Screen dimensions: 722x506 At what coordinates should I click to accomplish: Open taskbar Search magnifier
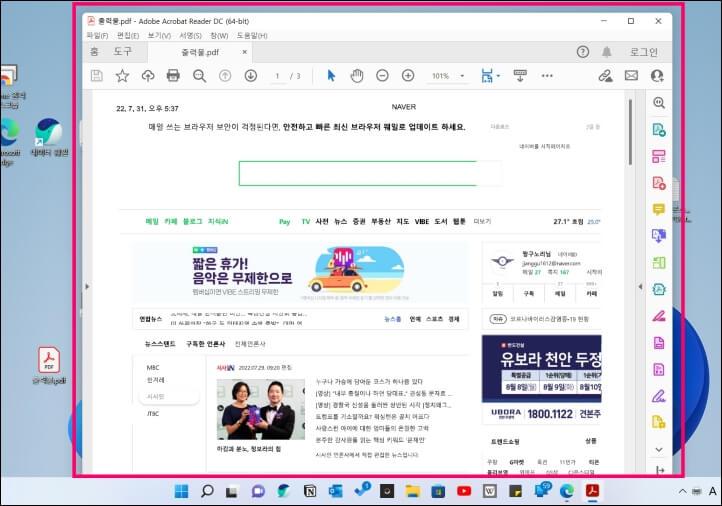pos(207,491)
